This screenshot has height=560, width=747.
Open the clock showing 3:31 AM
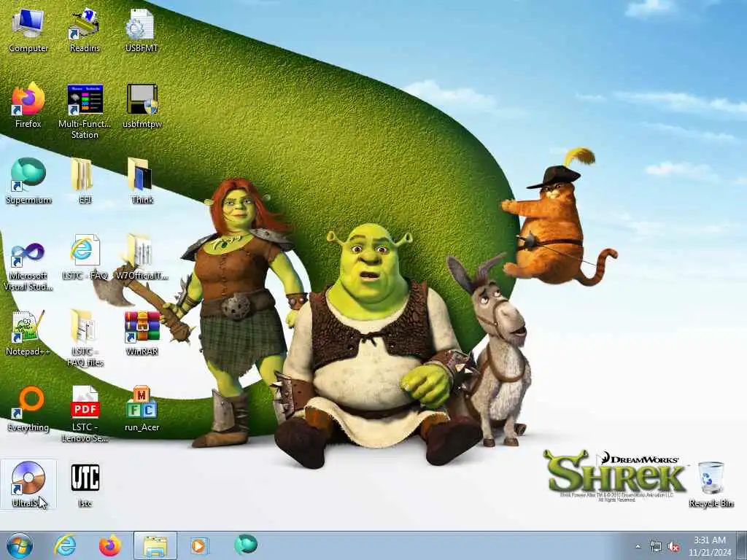(x=710, y=545)
